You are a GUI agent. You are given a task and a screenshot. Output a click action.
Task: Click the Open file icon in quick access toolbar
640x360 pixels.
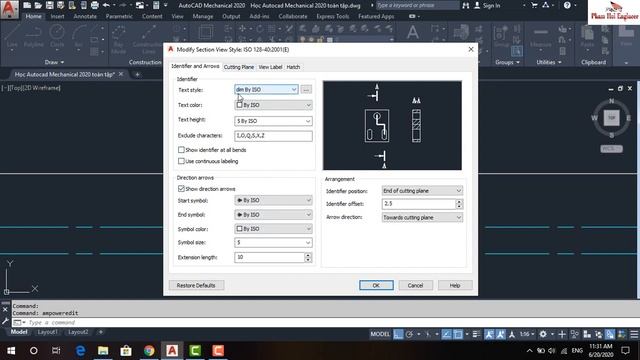pyautogui.click(x=38, y=5)
